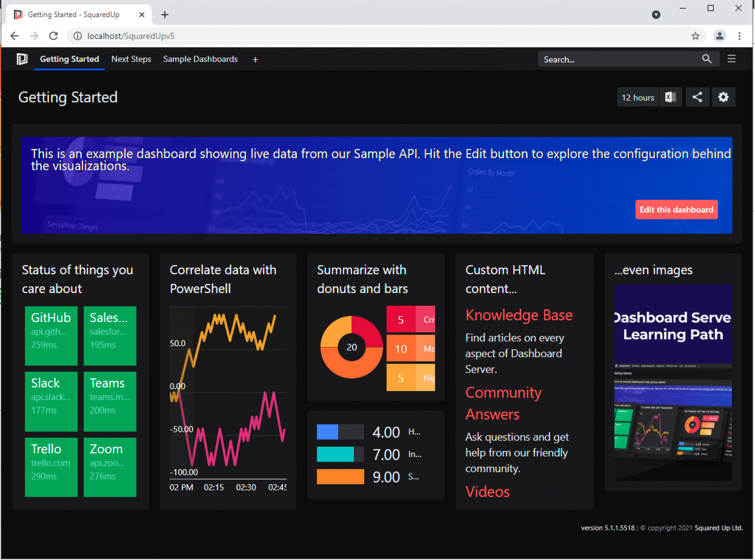Open new browser tab with plus
The width and height of the screenshot is (755, 560).
[165, 15]
